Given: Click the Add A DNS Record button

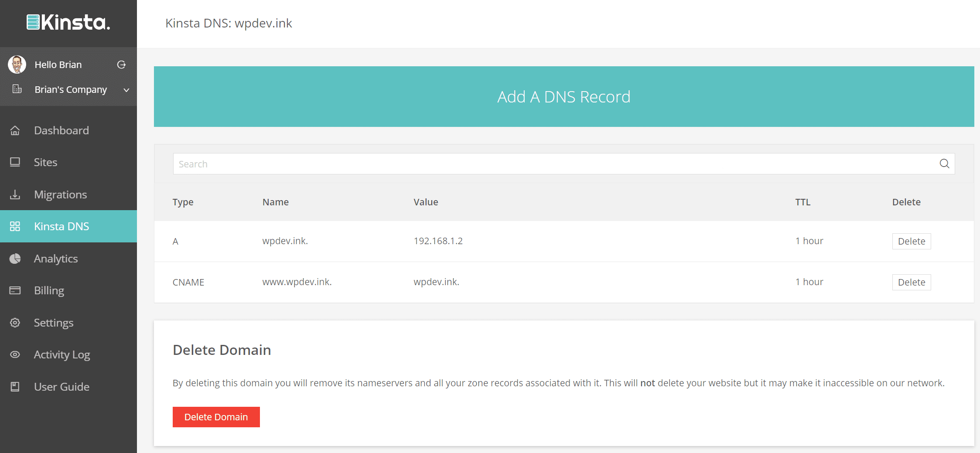Looking at the screenshot, I should [564, 97].
